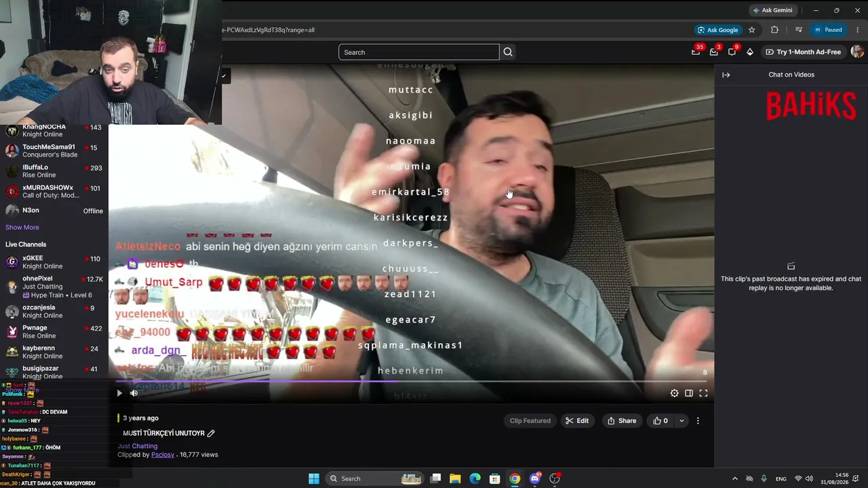Screen dimensions: 868x488
Task: Open Microsoft Store from taskbar
Action: (495, 479)
